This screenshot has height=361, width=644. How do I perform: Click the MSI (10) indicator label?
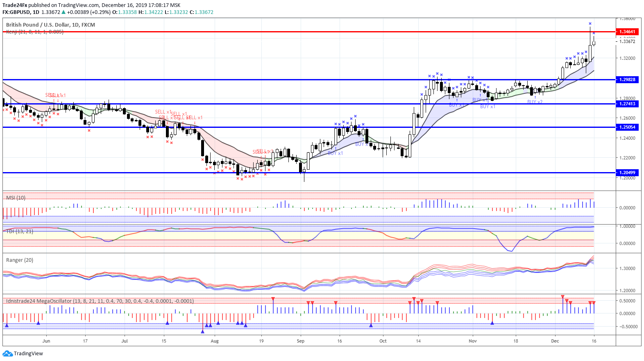click(x=16, y=198)
